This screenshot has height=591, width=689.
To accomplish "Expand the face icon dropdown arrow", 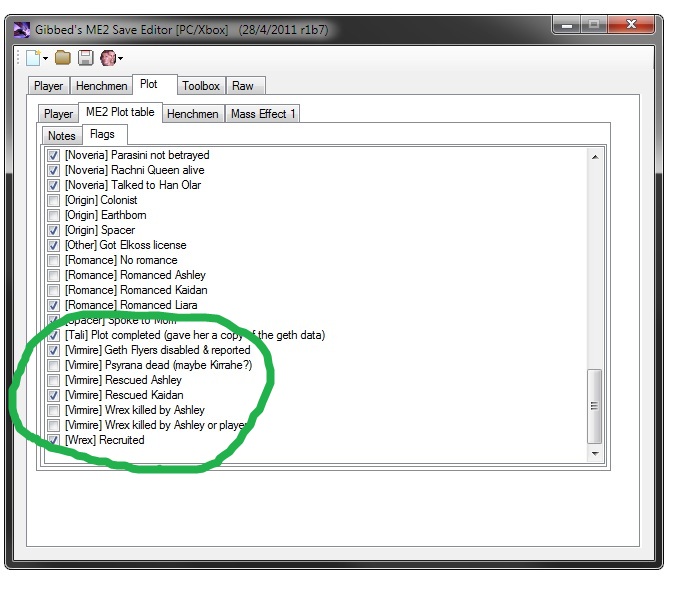I will coord(120,58).
